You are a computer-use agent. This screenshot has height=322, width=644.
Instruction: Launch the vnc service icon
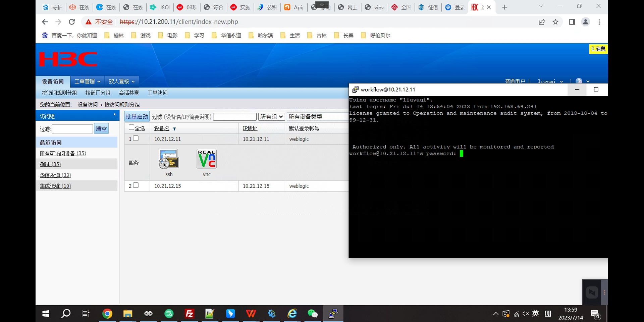[x=207, y=159]
